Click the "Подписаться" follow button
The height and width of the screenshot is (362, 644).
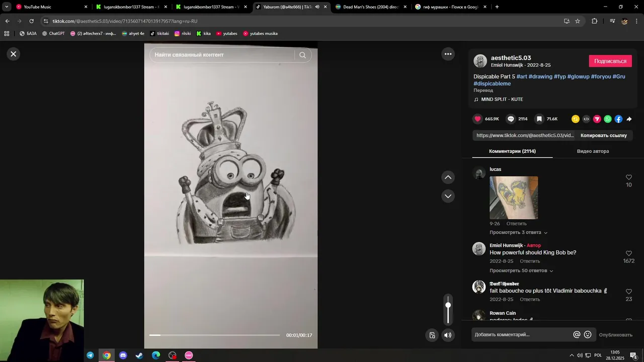pyautogui.click(x=610, y=61)
